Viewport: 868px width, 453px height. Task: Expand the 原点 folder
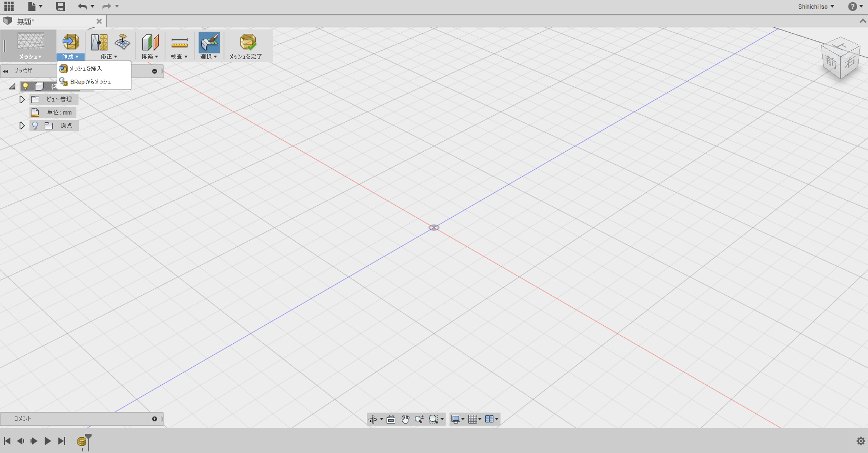(x=22, y=126)
